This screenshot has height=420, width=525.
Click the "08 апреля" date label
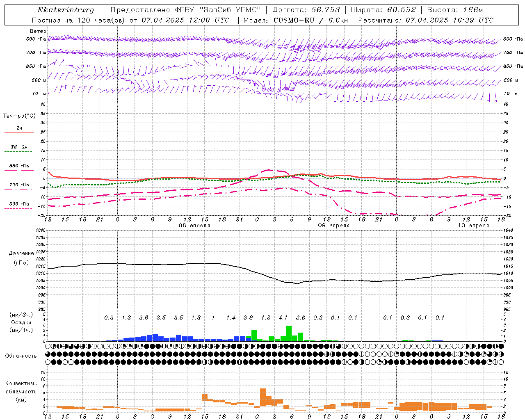coord(194,226)
